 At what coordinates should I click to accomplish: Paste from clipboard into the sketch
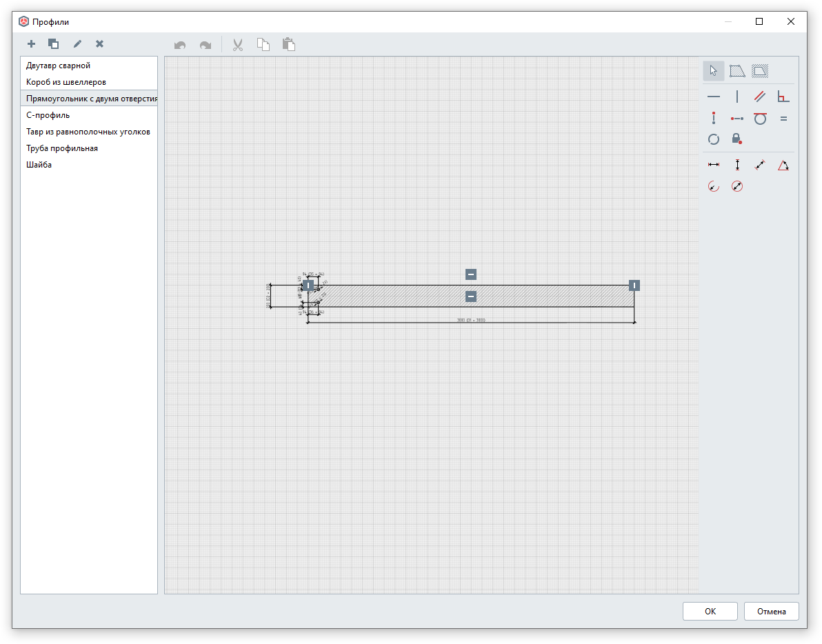(289, 45)
